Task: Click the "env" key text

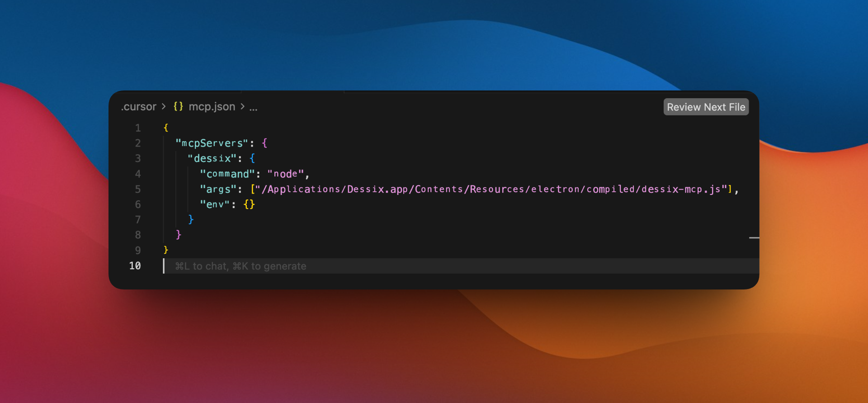Action: pos(215,204)
